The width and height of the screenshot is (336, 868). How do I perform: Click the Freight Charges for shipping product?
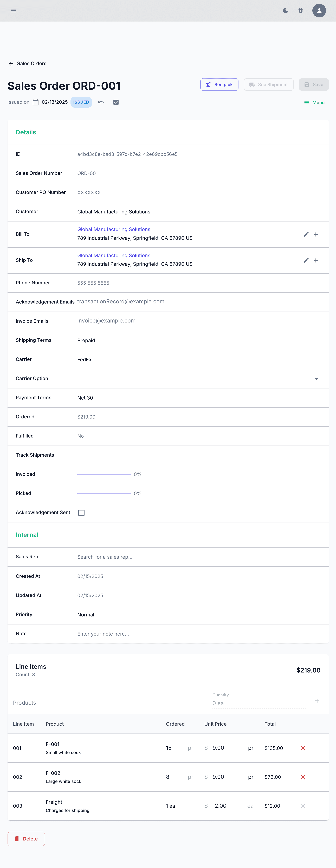pos(67,806)
